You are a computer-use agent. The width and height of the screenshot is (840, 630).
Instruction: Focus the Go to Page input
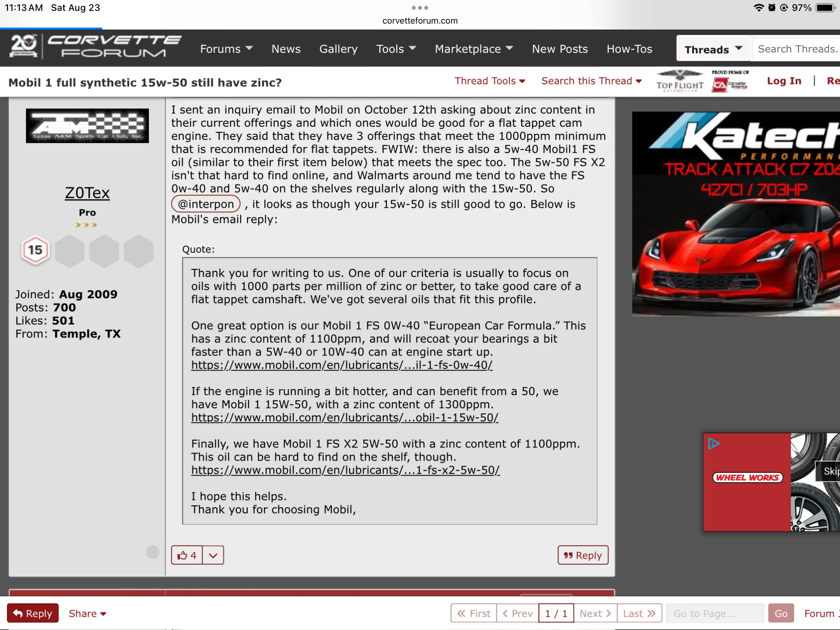click(x=715, y=614)
